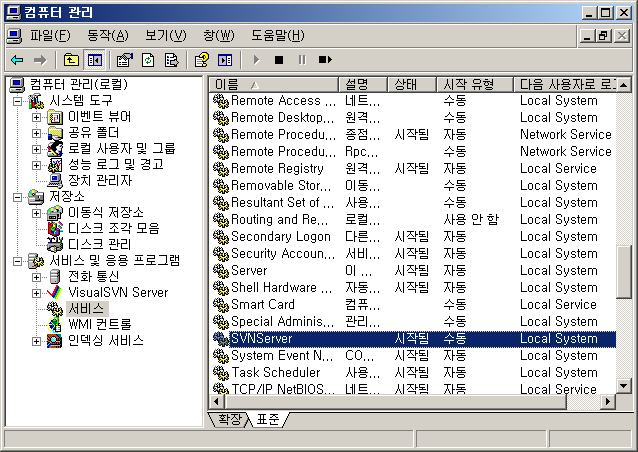Select the Secondary Logon service

(413, 237)
